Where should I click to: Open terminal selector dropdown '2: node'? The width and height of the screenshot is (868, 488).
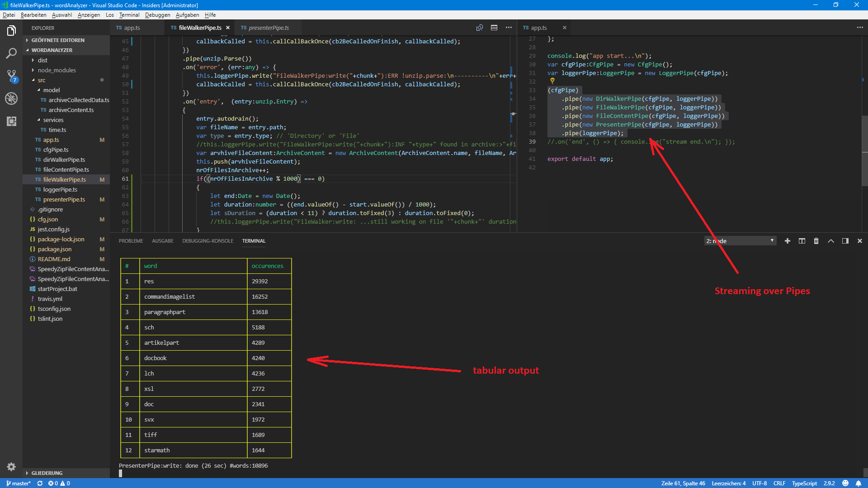[740, 241]
